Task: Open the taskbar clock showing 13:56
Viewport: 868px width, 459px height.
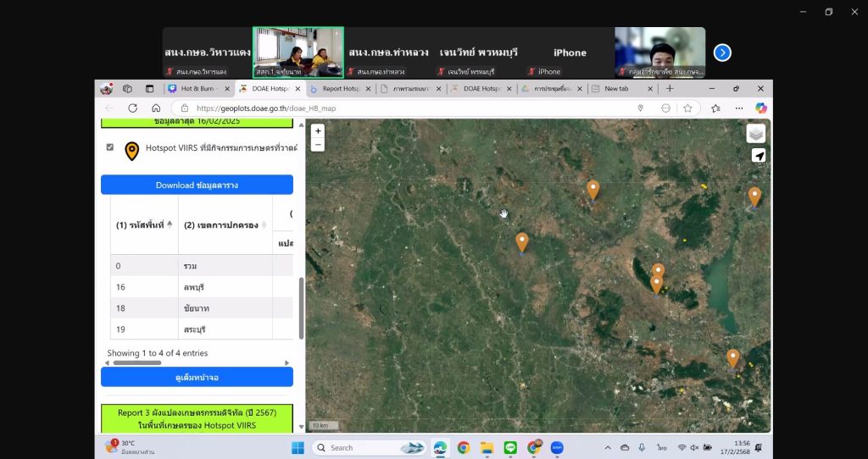Action: pos(735,447)
